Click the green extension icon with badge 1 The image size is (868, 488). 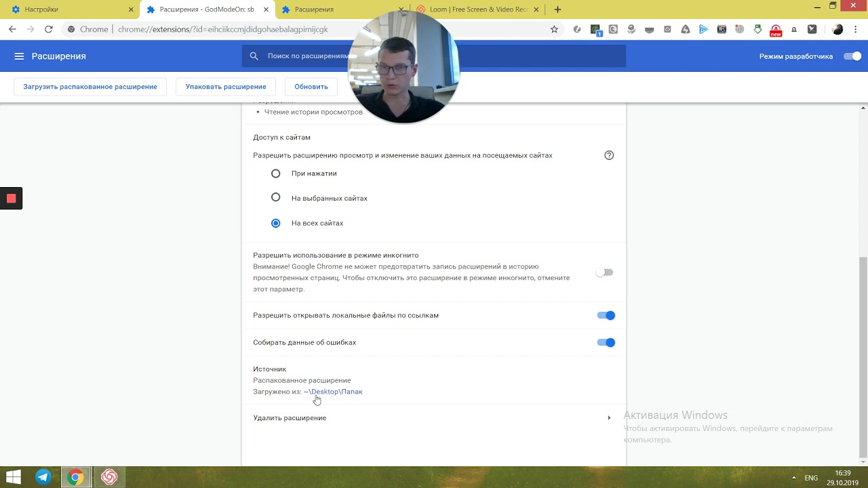point(595,30)
